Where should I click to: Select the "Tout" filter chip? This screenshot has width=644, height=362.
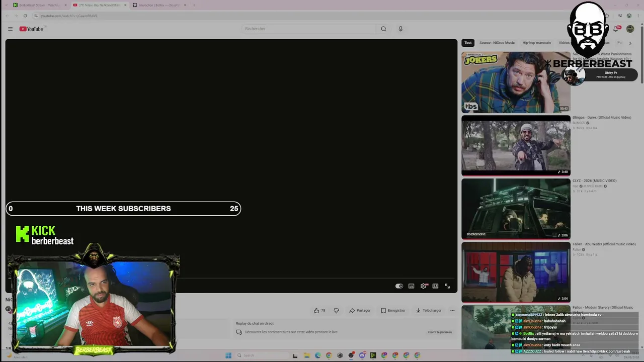point(468,43)
